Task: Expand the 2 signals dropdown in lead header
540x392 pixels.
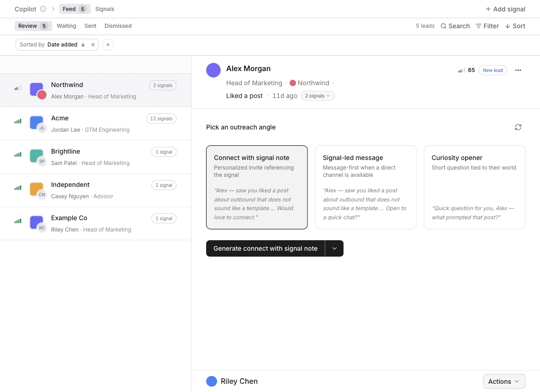Action: click(x=318, y=96)
